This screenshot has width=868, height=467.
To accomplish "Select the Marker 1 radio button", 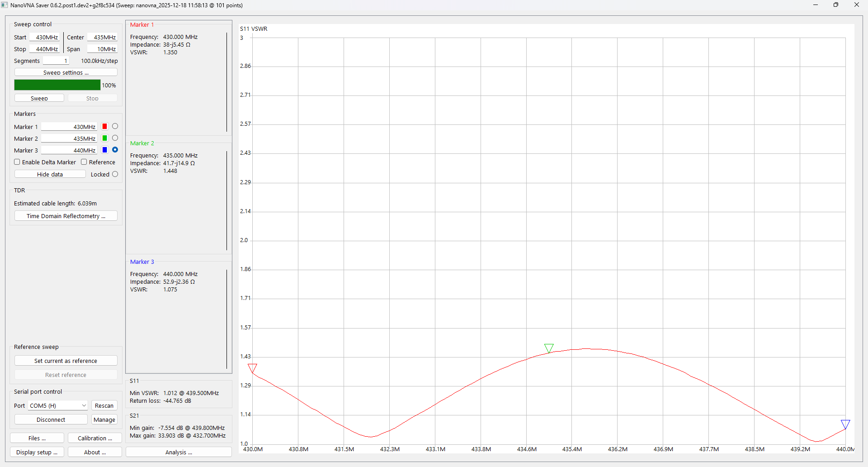I will click(115, 127).
